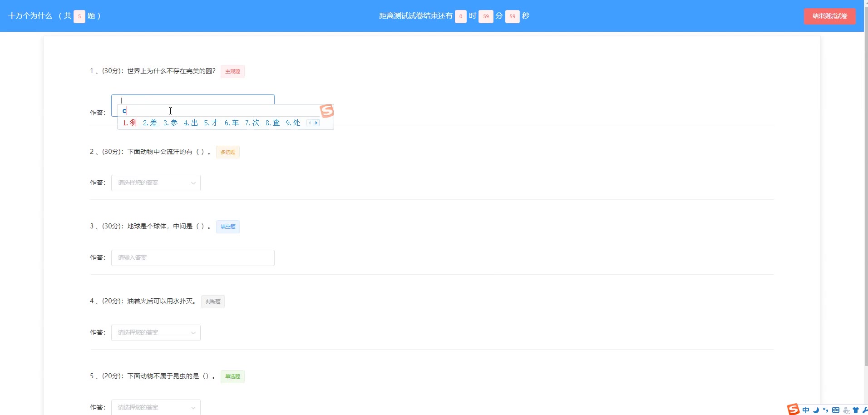Open the IME toolbox wrench icon

click(865, 410)
